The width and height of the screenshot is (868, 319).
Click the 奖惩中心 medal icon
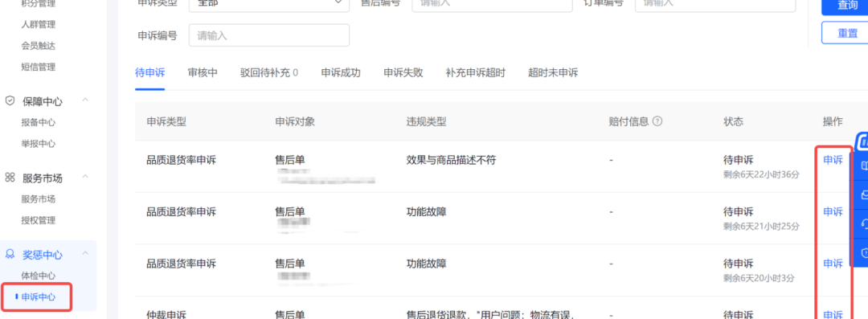click(x=10, y=254)
